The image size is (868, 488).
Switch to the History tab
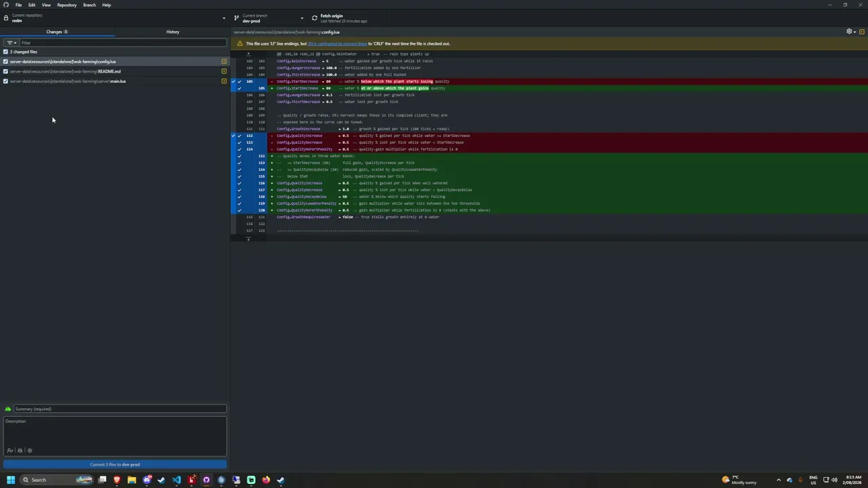(x=172, y=32)
